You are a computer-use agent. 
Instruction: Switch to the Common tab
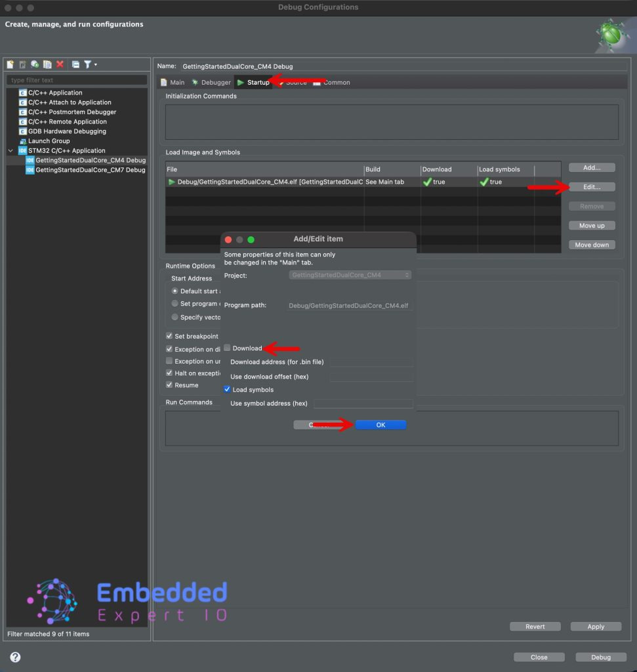[332, 82]
